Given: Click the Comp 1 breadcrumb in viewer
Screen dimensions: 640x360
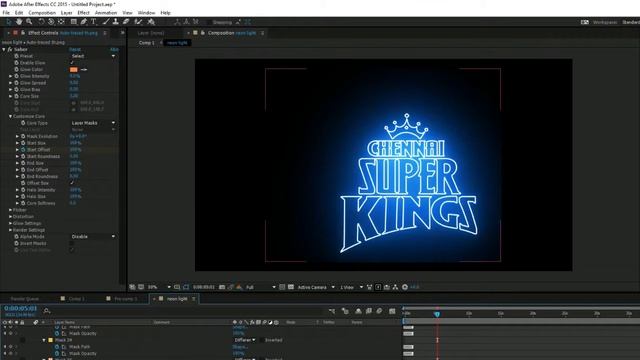Looking at the screenshot, I should [x=147, y=42].
